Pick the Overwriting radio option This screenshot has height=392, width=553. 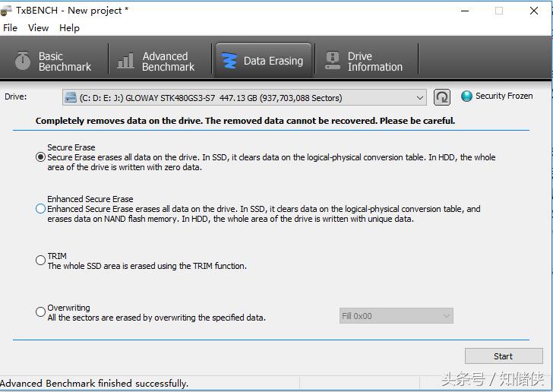click(x=41, y=312)
